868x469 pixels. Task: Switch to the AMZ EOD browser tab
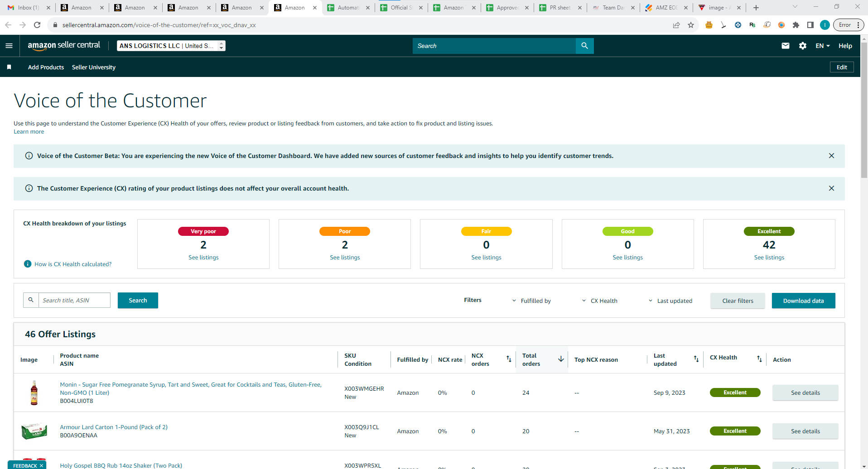click(666, 8)
